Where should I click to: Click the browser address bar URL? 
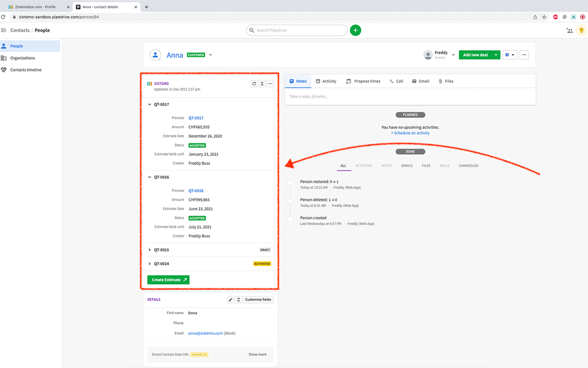pos(59,17)
